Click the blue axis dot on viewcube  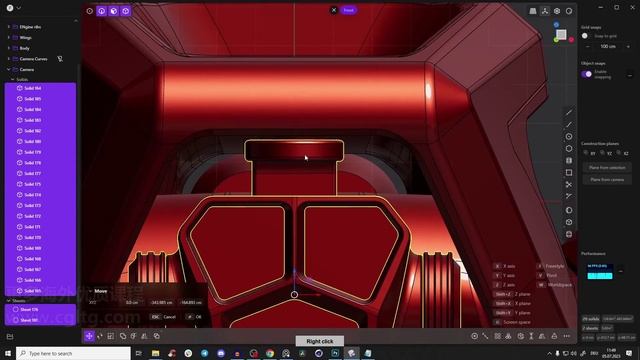click(556, 25)
